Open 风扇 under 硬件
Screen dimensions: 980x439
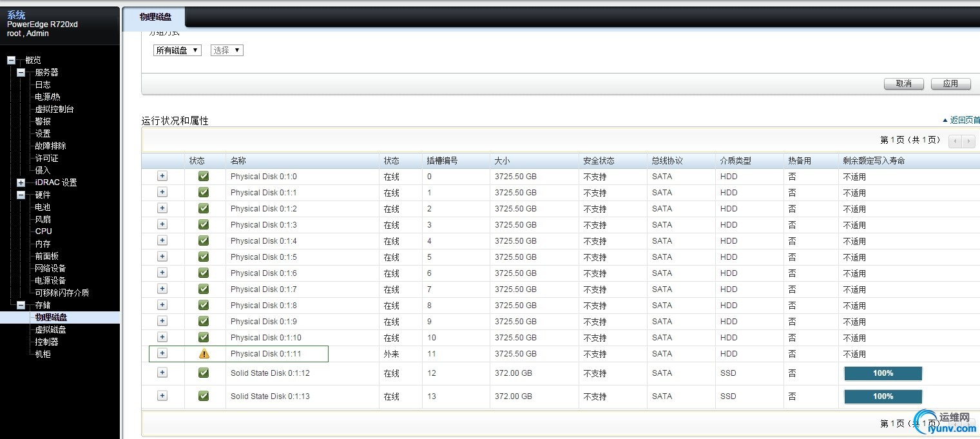click(43, 219)
